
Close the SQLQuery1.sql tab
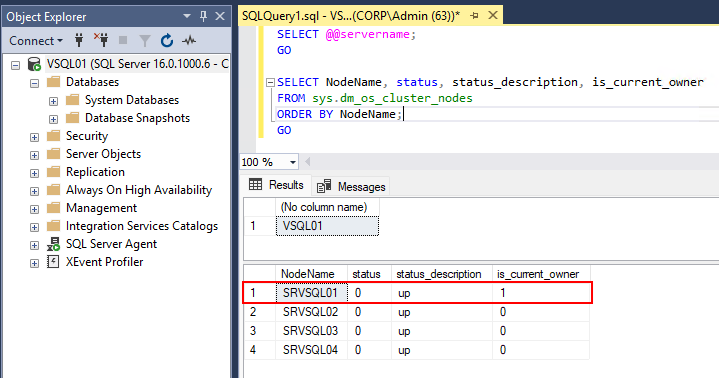click(x=493, y=15)
